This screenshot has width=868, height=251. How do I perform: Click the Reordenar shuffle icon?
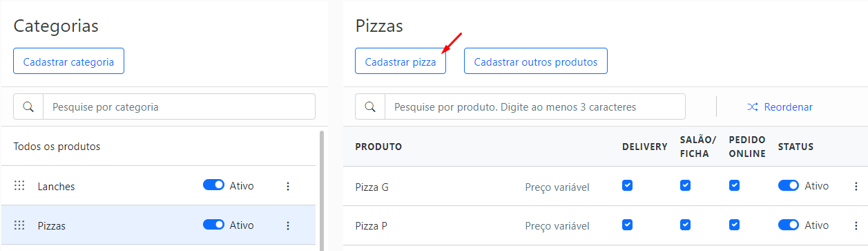(753, 107)
